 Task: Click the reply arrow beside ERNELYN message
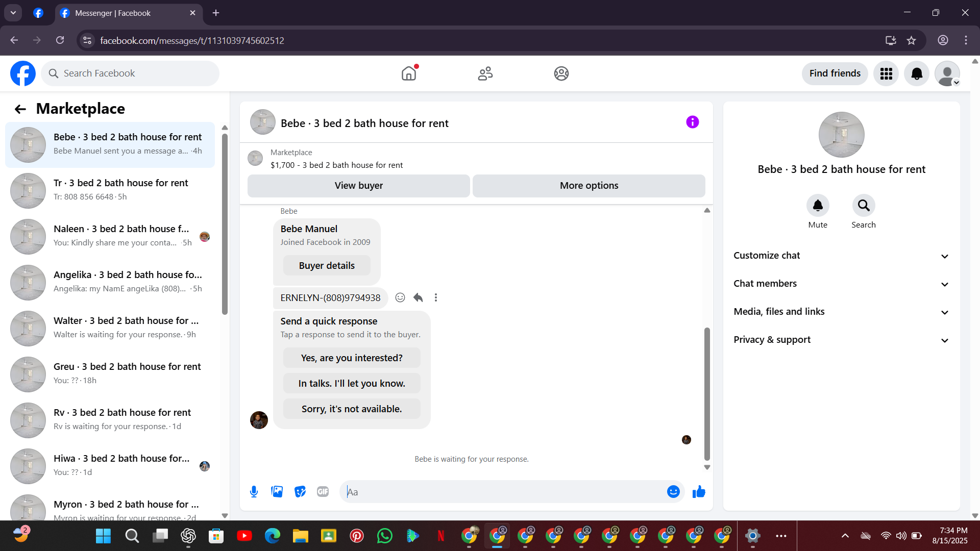pyautogui.click(x=418, y=297)
